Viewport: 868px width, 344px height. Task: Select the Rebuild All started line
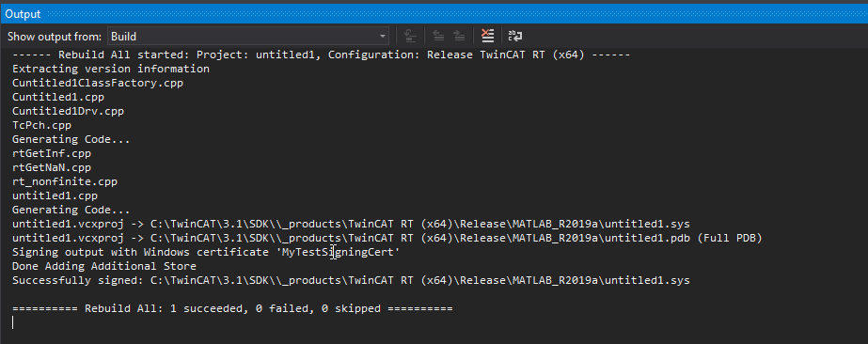(321, 55)
